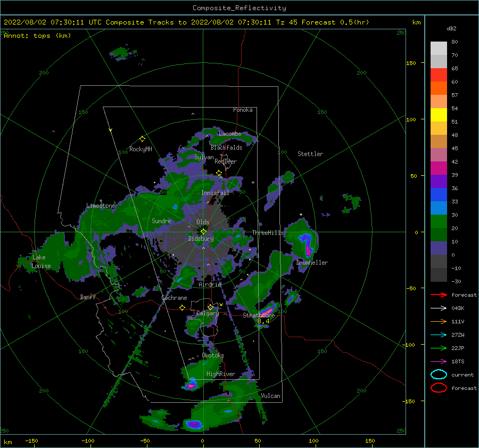Viewport: 479px width, 448px height.
Task: Click the yellow diamond marker above Calgary
Action: [x=210, y=307]
